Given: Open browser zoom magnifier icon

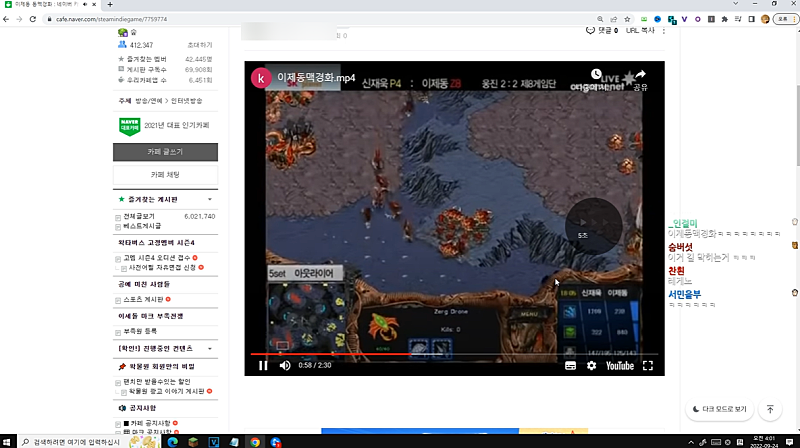Looking at the screenshot, I should click(600, 19).
